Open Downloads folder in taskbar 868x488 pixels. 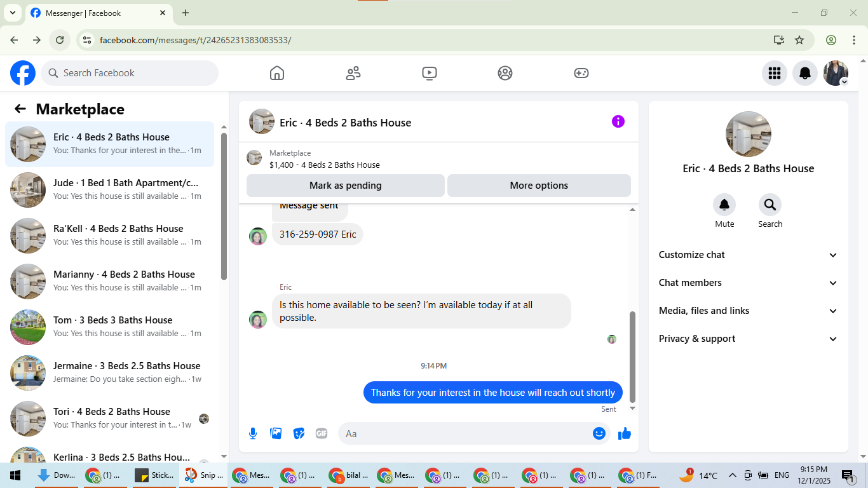(55, 475)
